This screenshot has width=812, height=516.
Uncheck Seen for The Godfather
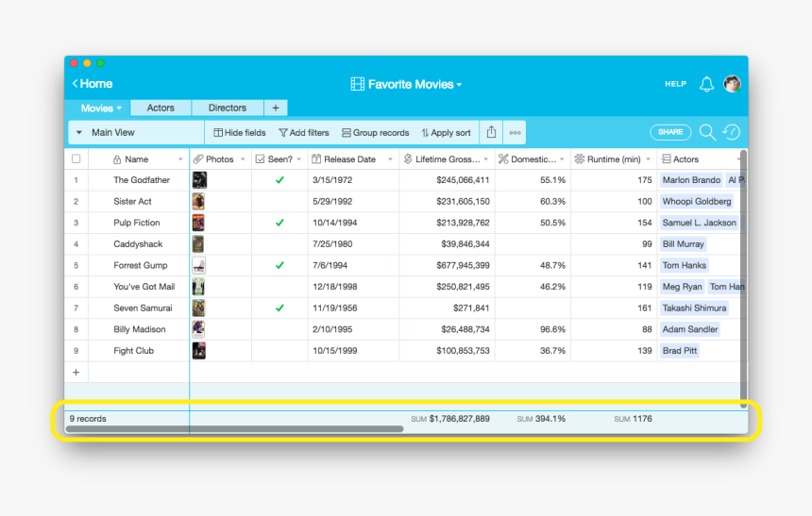click(279, 180)
